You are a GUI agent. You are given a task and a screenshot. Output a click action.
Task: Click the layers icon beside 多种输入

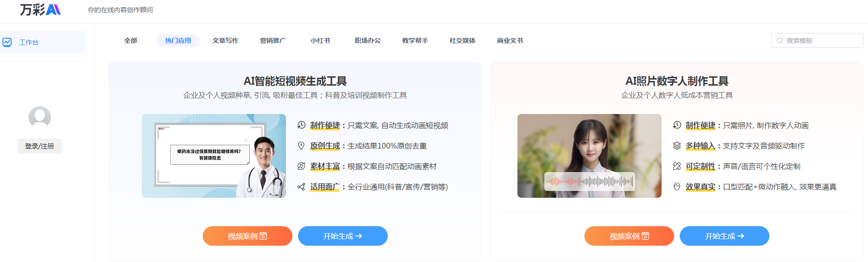pyautogui.click(x=677, y=146)
